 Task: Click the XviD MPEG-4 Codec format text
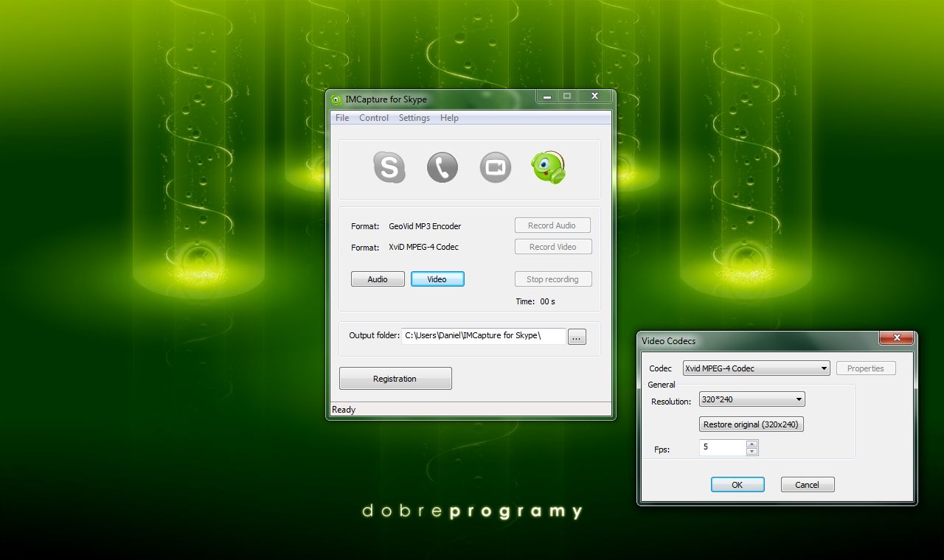click(x=423, y=247)
